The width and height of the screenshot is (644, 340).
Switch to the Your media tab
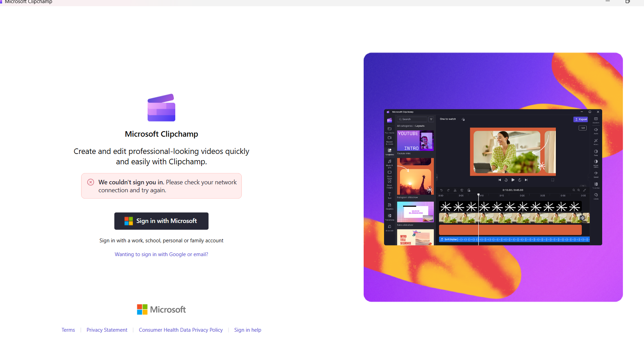[389, 129]
